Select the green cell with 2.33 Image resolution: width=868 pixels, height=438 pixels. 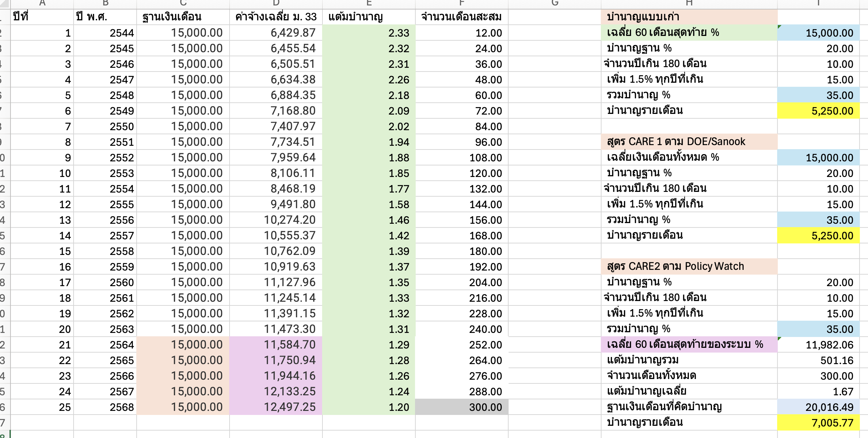click(369, 33)
